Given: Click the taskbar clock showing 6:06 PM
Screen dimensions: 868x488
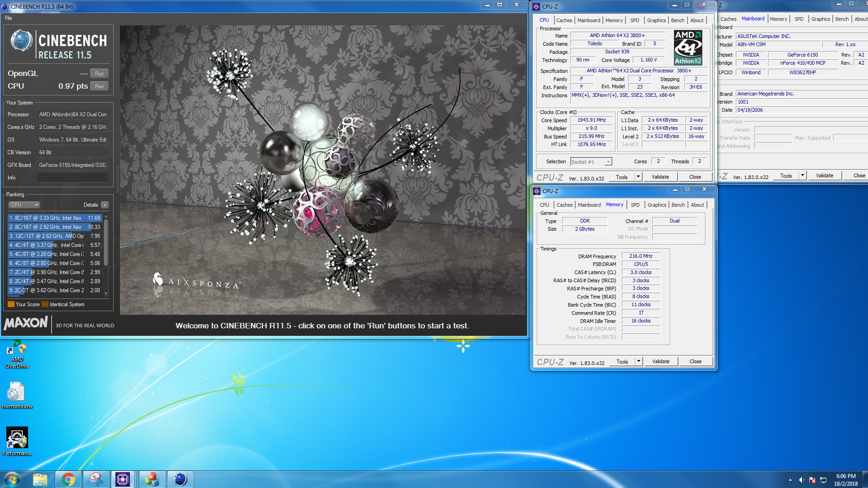Looking at the screenshot, I should point(846,479).
